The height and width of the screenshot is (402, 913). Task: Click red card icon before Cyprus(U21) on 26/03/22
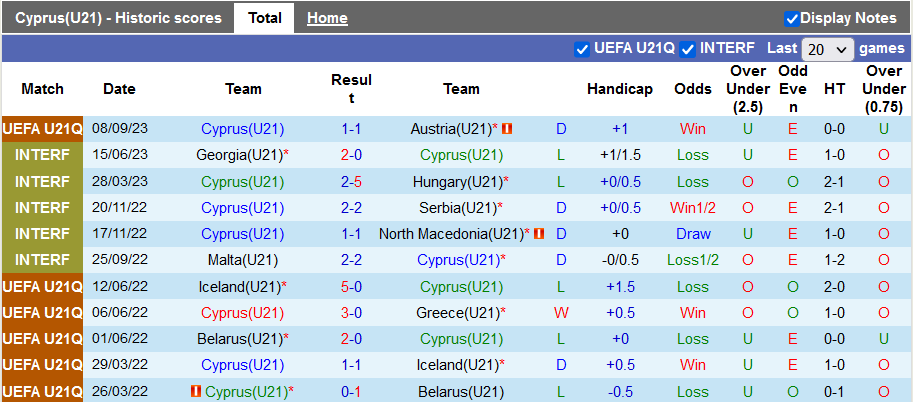pos(196,392)
